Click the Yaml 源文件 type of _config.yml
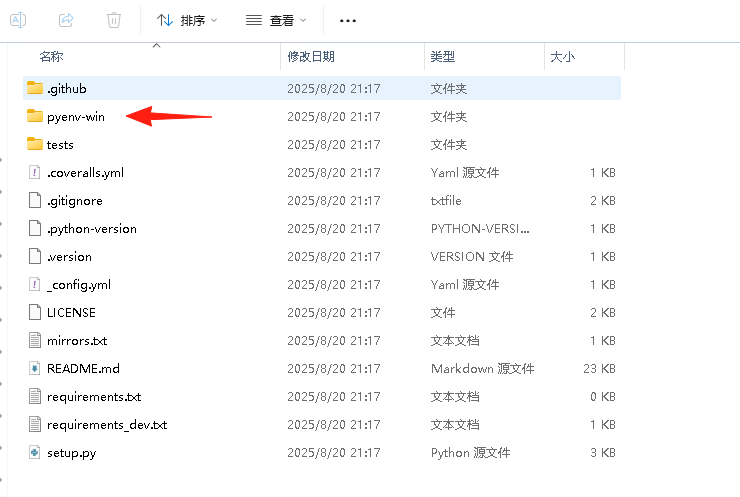Image resolution: width=740 pixels, height=497 pixels. click(x=465, y=284)
